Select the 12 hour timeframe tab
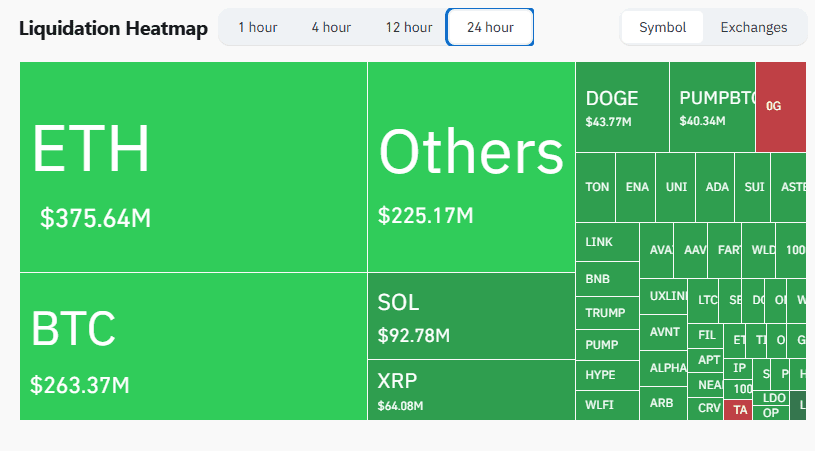The height and width of the screenshot is (451, 815). pos(409,27)
